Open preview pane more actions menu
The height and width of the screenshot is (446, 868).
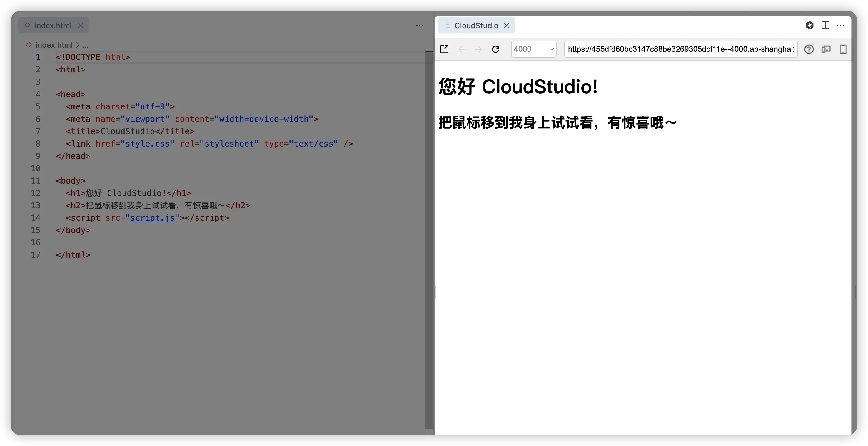click(840, 25)
